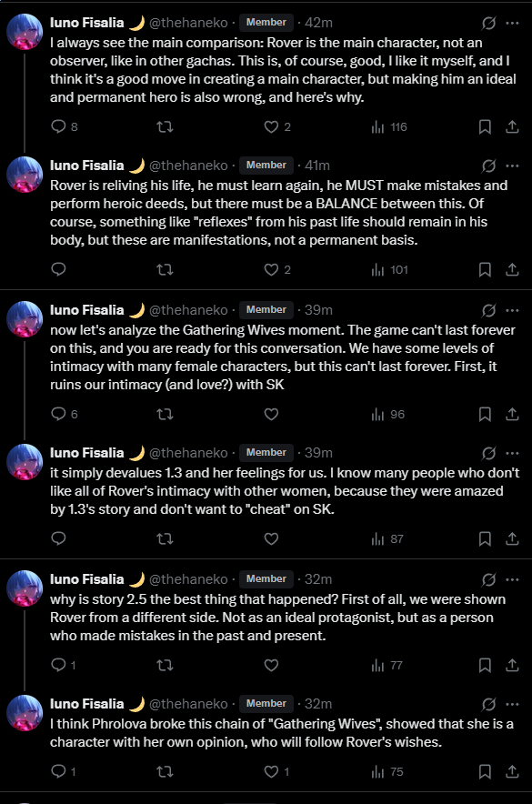This screenshot has height=804, width=532.
Task: Bookmark the first tweet about Rover
Action: 485,127
